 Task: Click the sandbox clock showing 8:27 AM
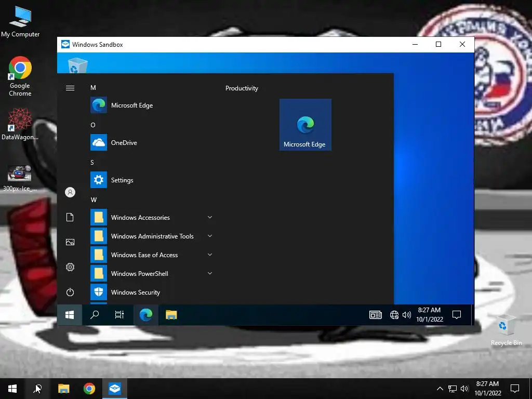pos(430,314)
